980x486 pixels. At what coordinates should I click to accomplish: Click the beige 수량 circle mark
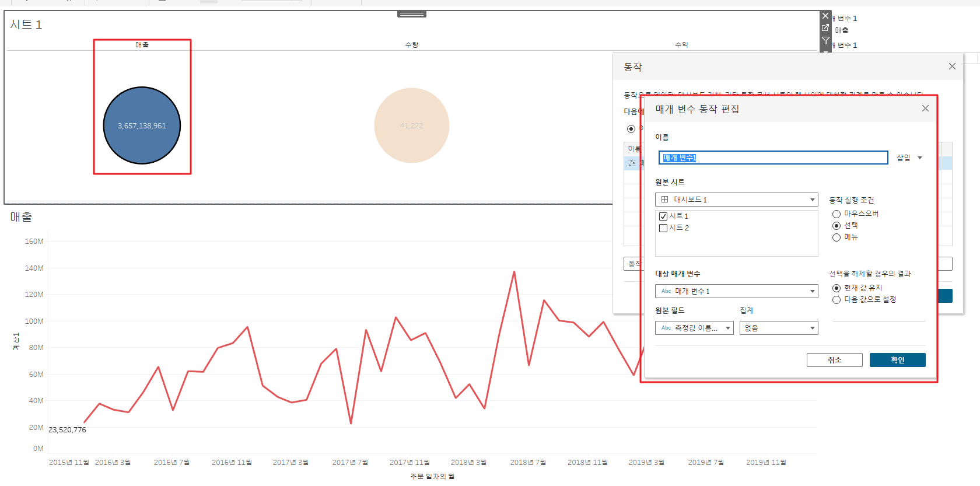coord(412,125)
